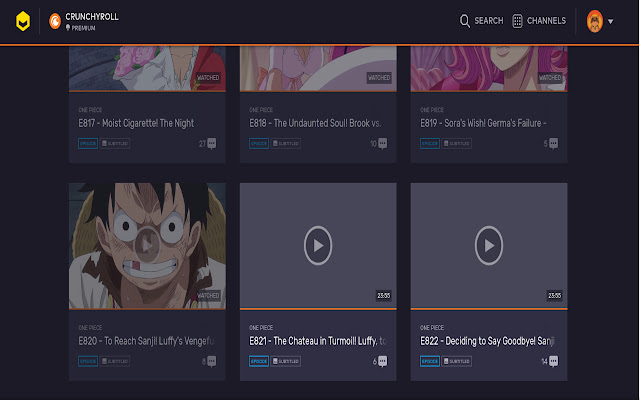The width and height of the screenshot is (640, 400).
Task: Open CHANNELS from the header
Action: 546,21
